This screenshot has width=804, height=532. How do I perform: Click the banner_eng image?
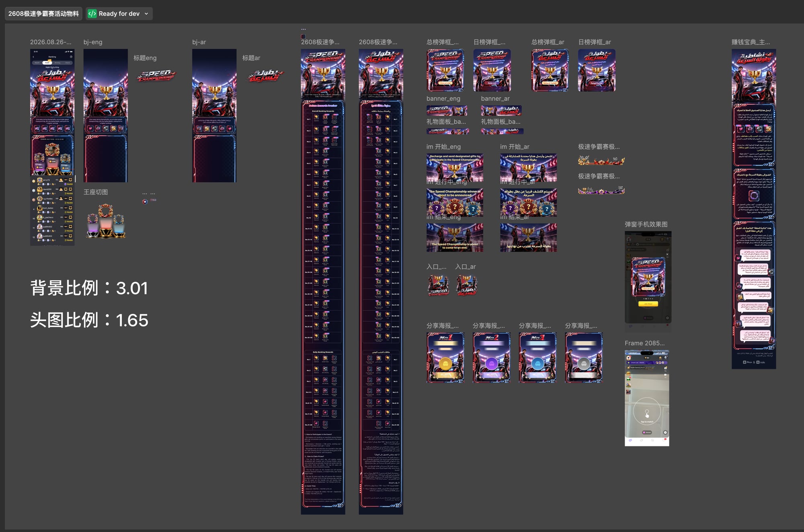(447, 111)
